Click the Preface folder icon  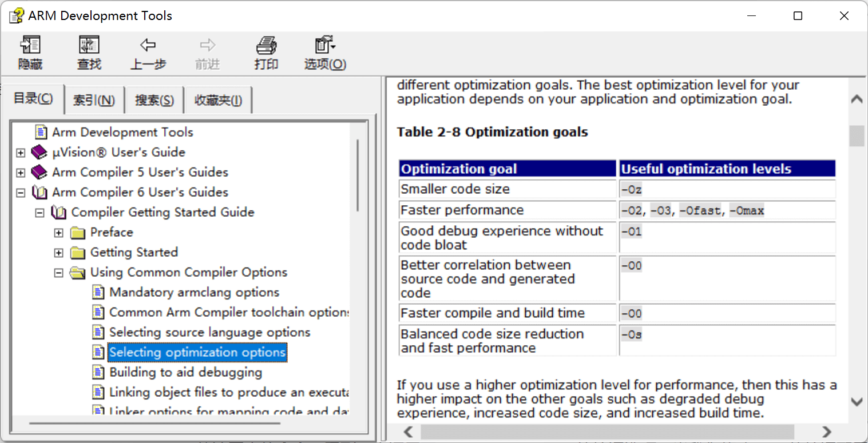point(78,233)
